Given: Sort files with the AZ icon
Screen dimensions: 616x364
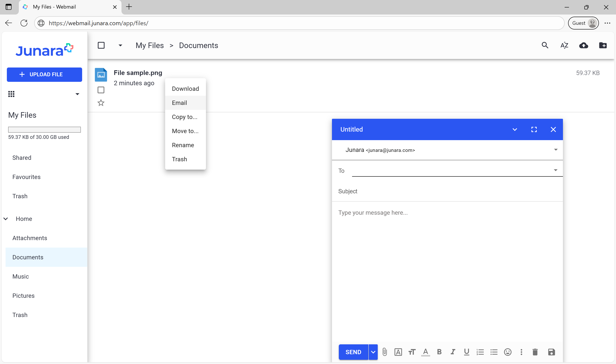Looking at the screenshot, I should click(564, 45).
